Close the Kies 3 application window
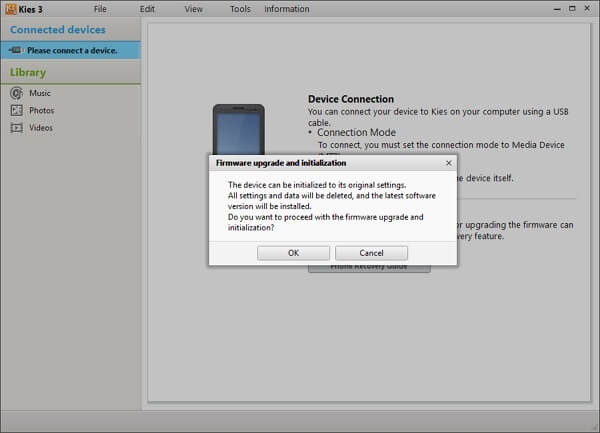The image size is (600, 433). 587,8
